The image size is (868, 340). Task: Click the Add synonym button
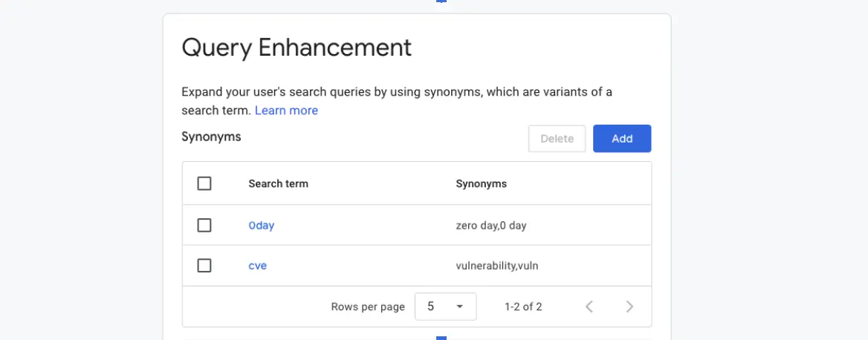tap(622, 139)
